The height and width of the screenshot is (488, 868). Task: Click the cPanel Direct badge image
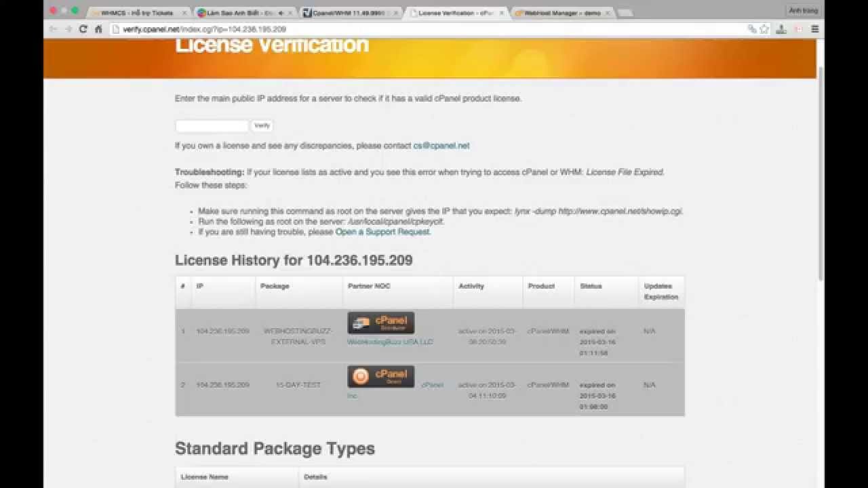click(x=381, y=376)
